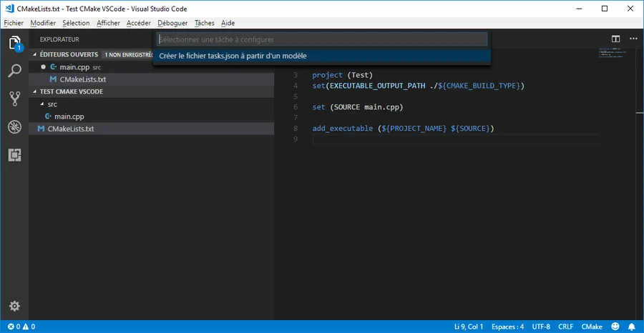Minimize the Visual Studio Code window
The width and height of the screenshot is (644, 333).
point(578,9)
